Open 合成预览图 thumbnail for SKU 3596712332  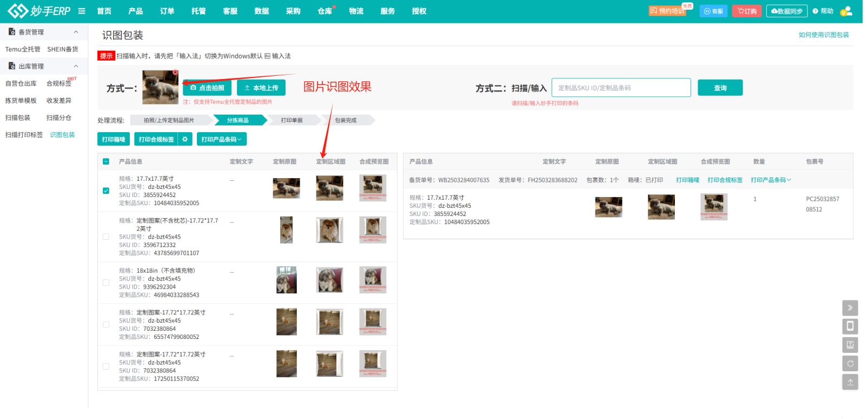tap(373, 230)
